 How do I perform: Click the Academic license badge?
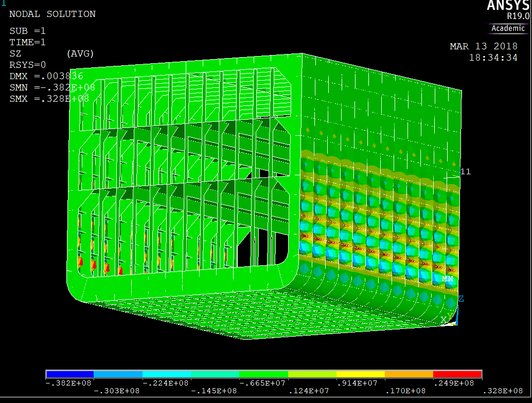(508, 28)
